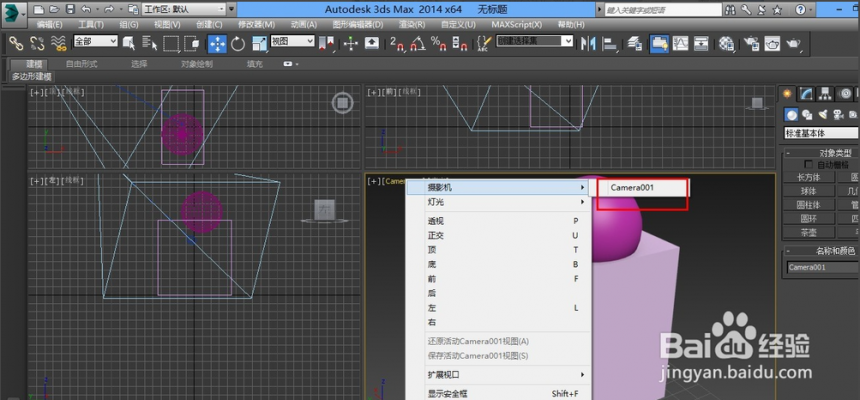The image size is (860, 400).
Task: Open the workspace dropdown 工作区: 默认
Action: (184, 9)
